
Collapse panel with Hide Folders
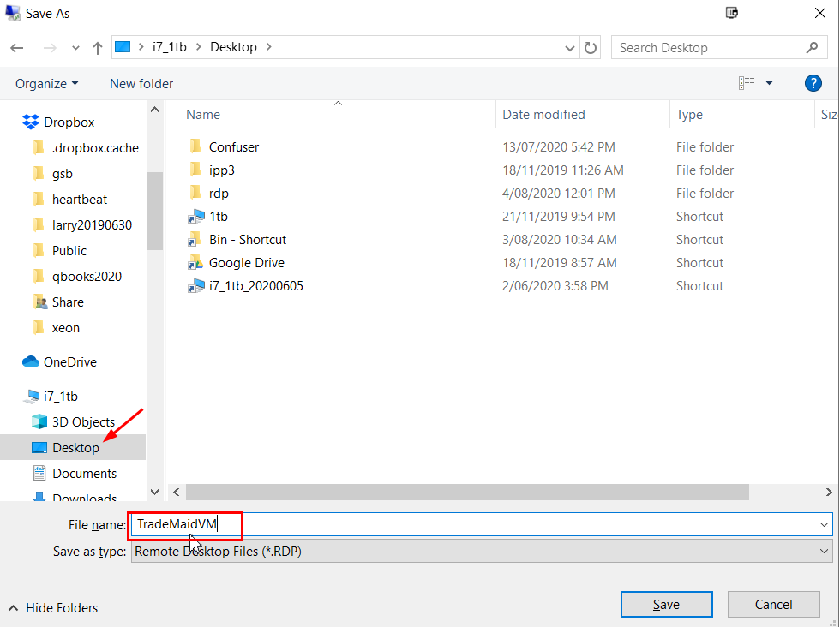[53, 608]
